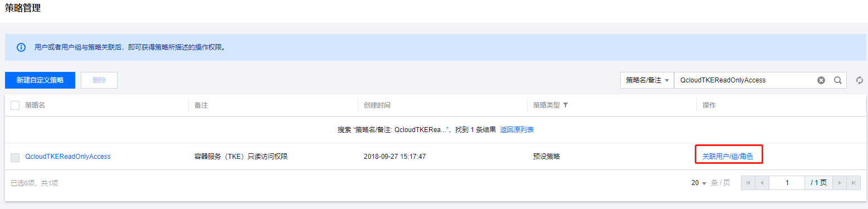Click 返回原列表 link
This screenshot has height=209, width=868.
pyautogui.click(x=517, y=129)
